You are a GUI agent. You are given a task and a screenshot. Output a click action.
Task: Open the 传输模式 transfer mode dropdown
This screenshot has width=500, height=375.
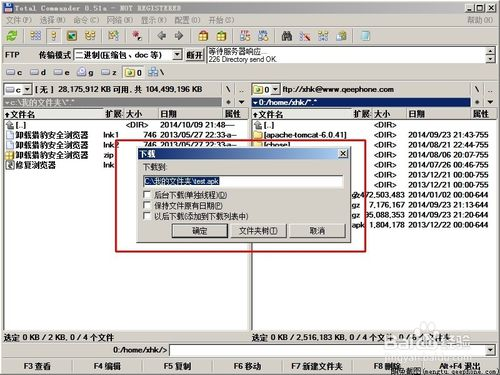pyautogui.click(x=177, y=54)
